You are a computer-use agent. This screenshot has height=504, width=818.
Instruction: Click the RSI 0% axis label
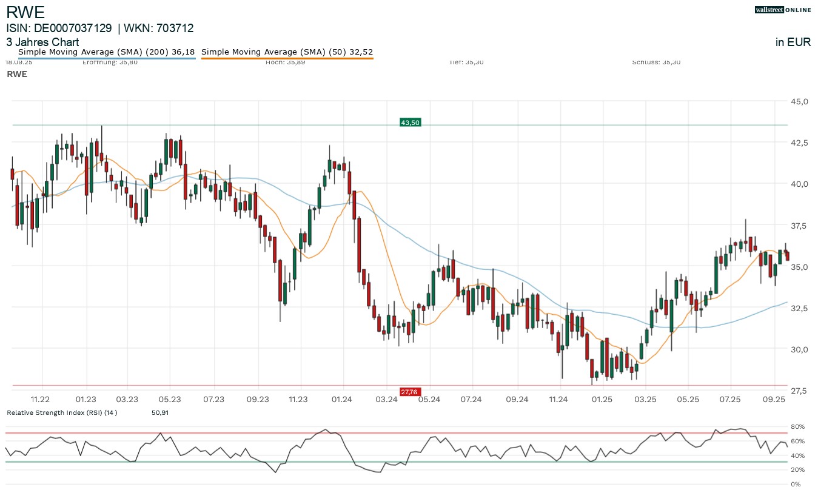click(797, 484)
